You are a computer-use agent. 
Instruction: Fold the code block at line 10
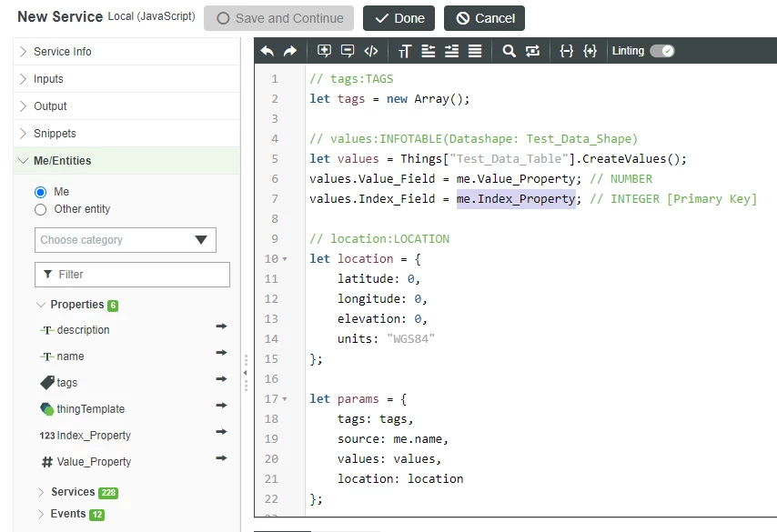coord(285,259)
